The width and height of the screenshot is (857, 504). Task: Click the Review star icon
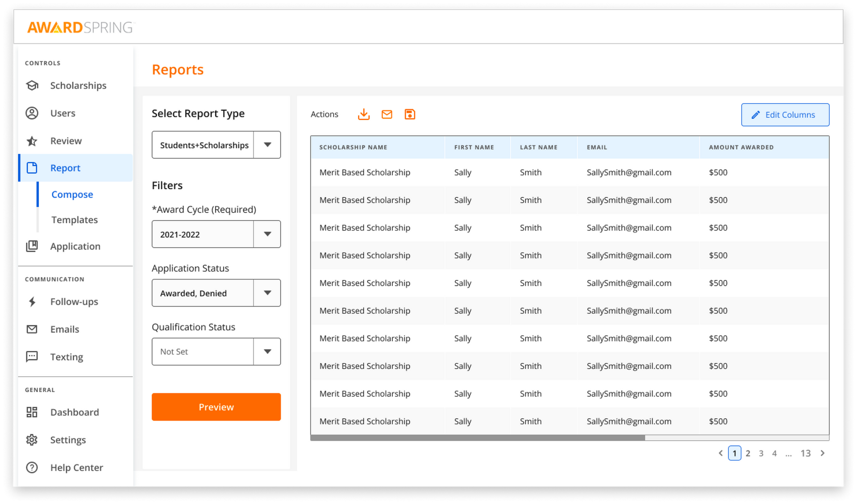click(x=32, y=141)
